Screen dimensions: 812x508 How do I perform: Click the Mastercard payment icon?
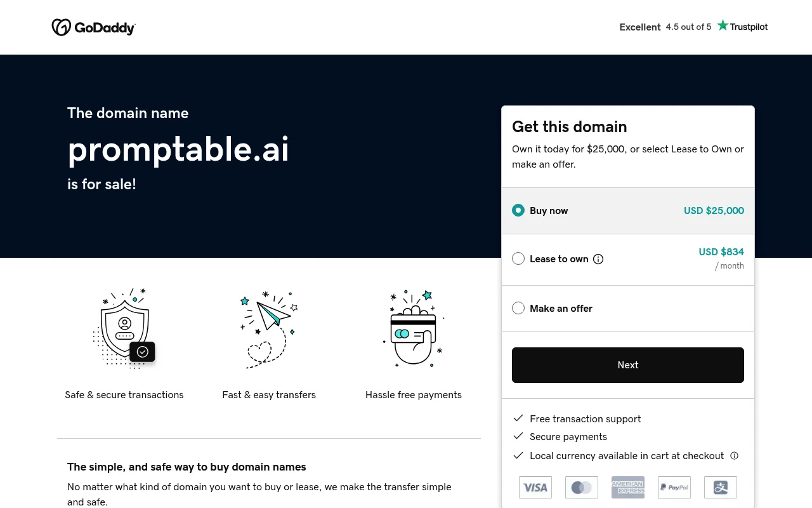582,487
